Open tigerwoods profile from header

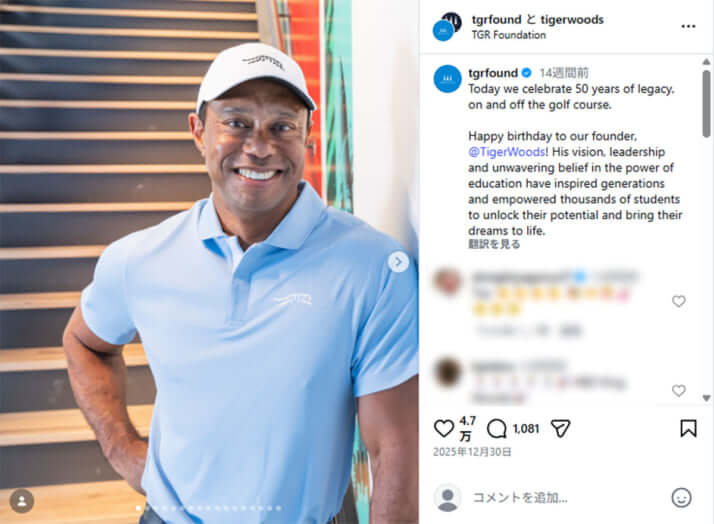click(572, 20)
